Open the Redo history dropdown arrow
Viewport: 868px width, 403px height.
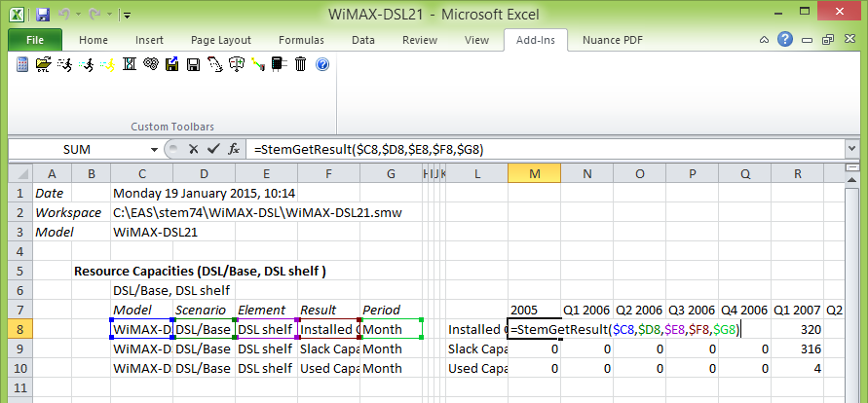pyautogui.click(x=109, y=15)
